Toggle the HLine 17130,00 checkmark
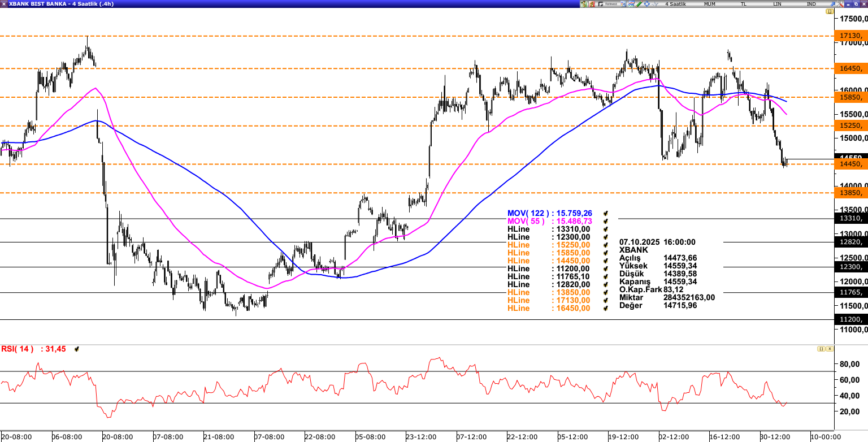 [606, 301]
